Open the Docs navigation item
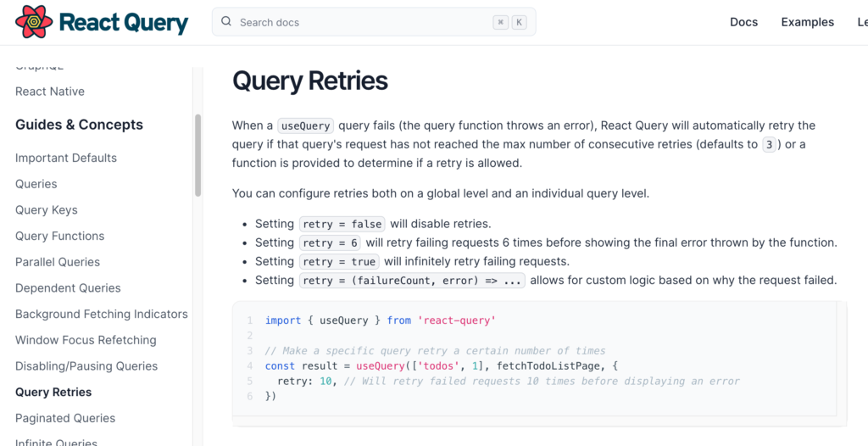 744,22
